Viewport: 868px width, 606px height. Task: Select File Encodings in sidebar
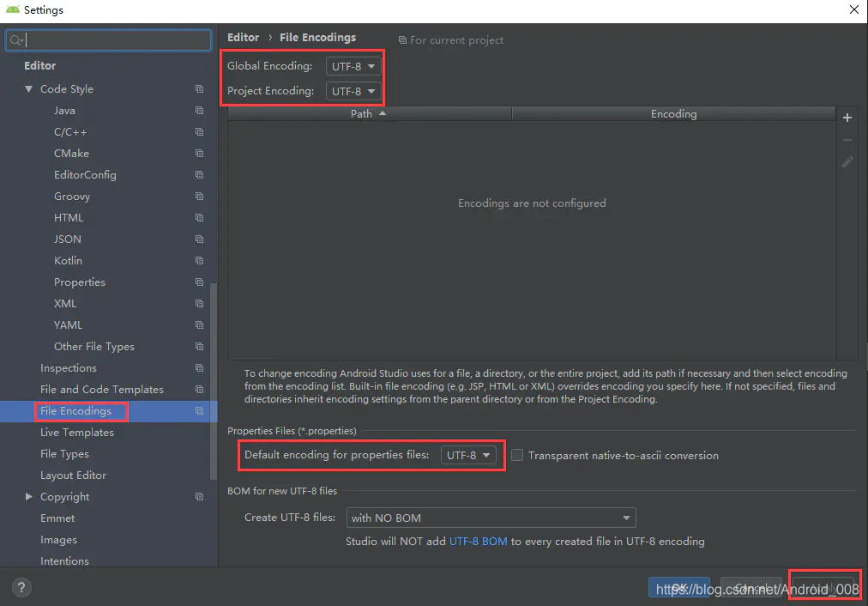75,411
